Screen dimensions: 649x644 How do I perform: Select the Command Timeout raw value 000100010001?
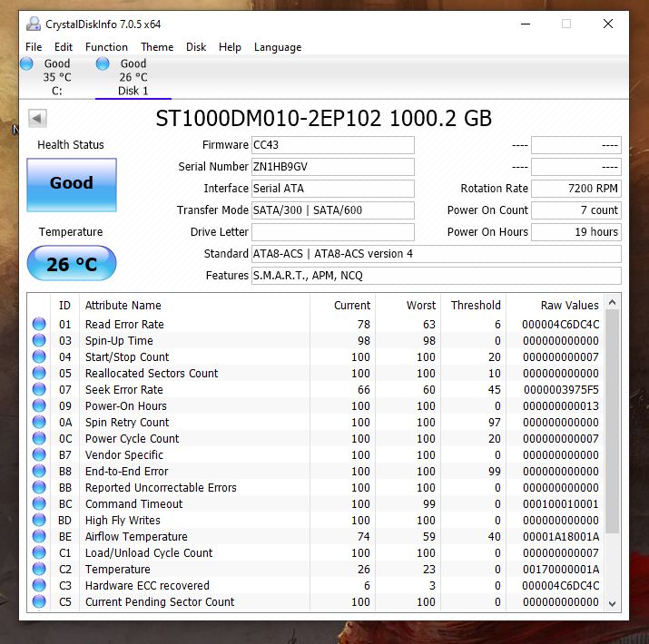coord(561,503)
